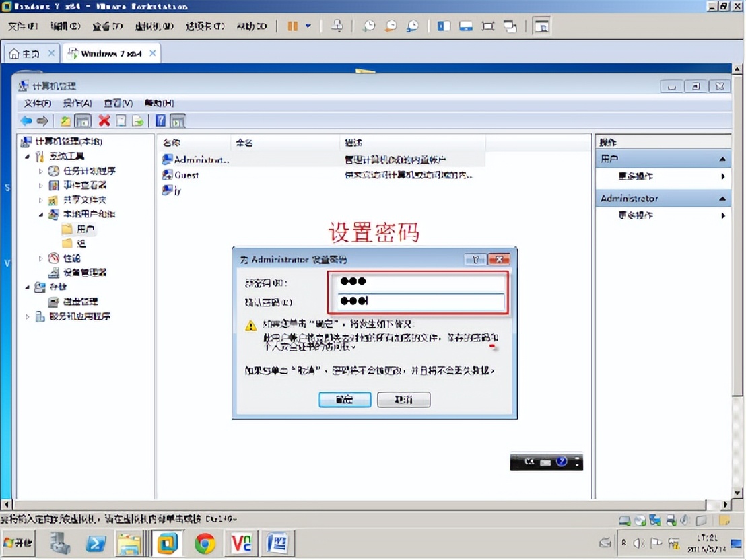Click the blue Back arrow in 计算机管理 toolbar
Image resolution: width=746 pixels, height=560 pixels.
(x=26, y=121)
